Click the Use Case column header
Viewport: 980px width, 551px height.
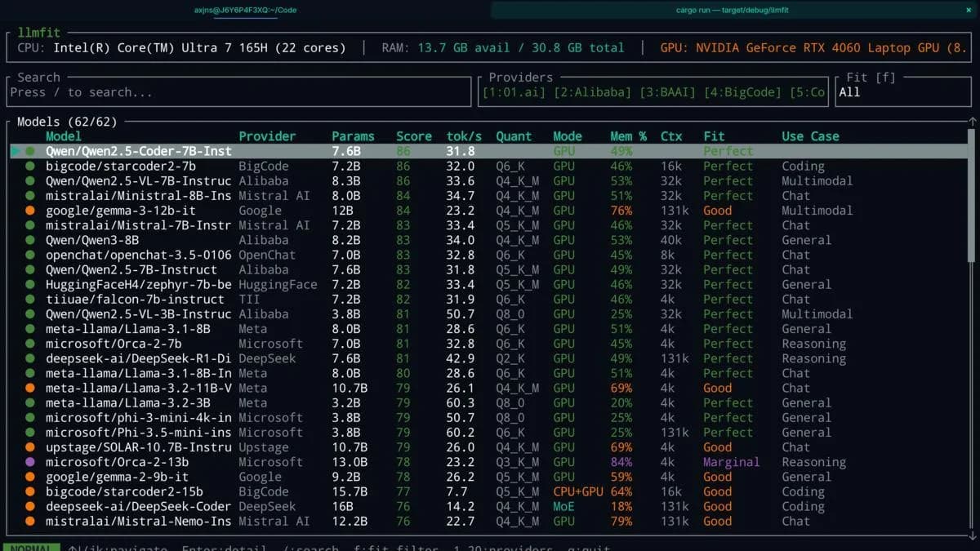(810, 136)
